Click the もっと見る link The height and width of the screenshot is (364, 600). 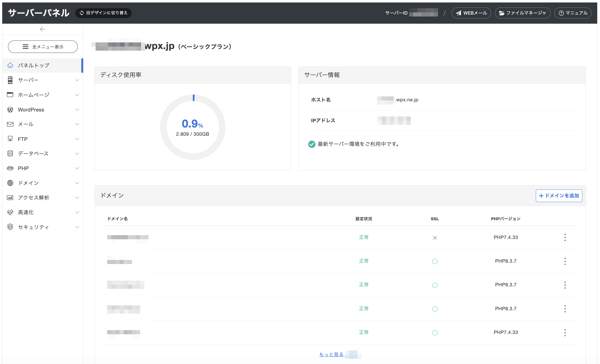point(331,354)
